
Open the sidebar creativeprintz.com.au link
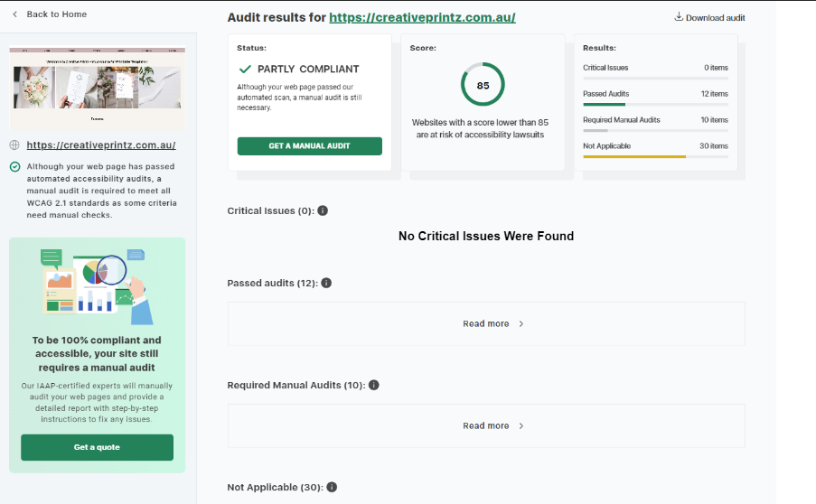pyautogui.click(x=101, y=145)
